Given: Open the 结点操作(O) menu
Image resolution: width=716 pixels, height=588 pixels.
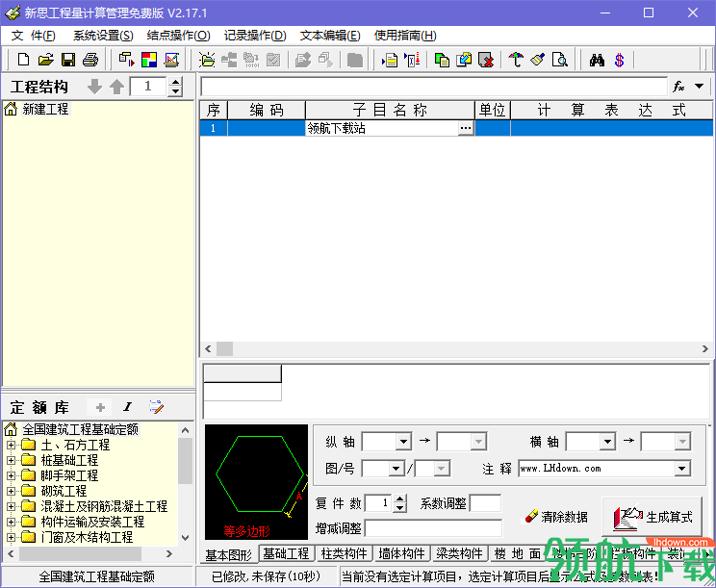Looking at the screenshot, I should click(179, 36).
